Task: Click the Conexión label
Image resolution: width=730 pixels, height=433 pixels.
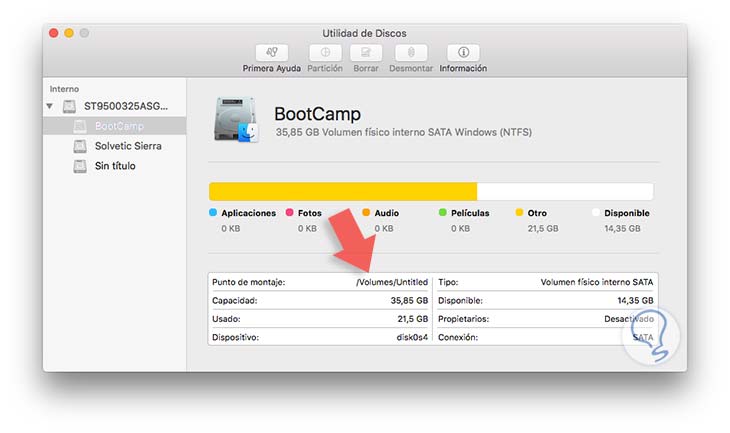Action: (x=458, y=337)
